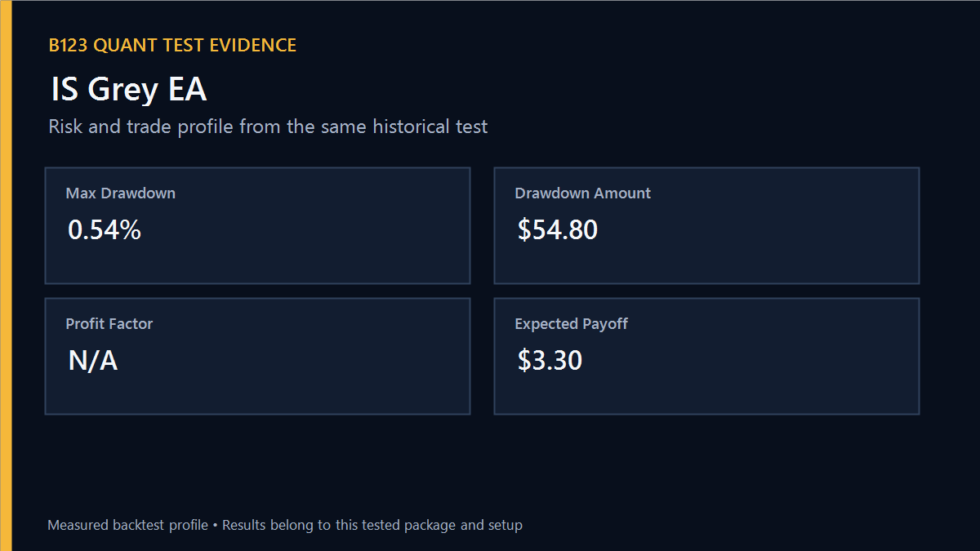The width and height of the screenshot is (980, 551).
Task: Click the Max Drawdown label text
Action: tap(121, 193)
